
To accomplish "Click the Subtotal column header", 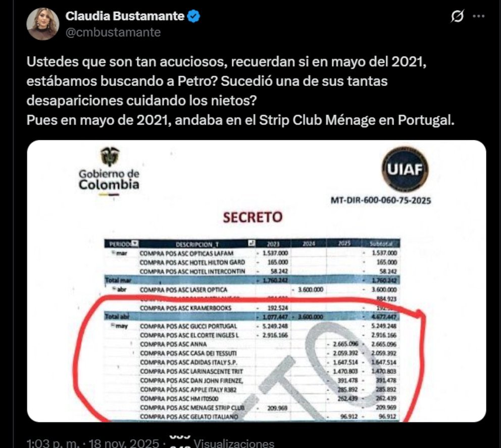I will [380, 244].
